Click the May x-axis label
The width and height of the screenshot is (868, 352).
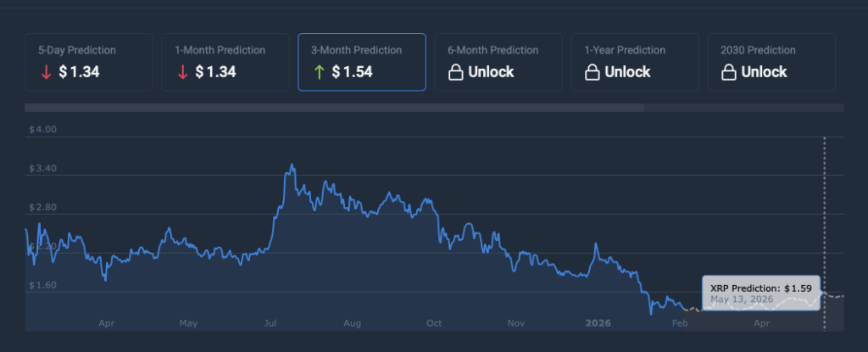[x=189, y=323]
